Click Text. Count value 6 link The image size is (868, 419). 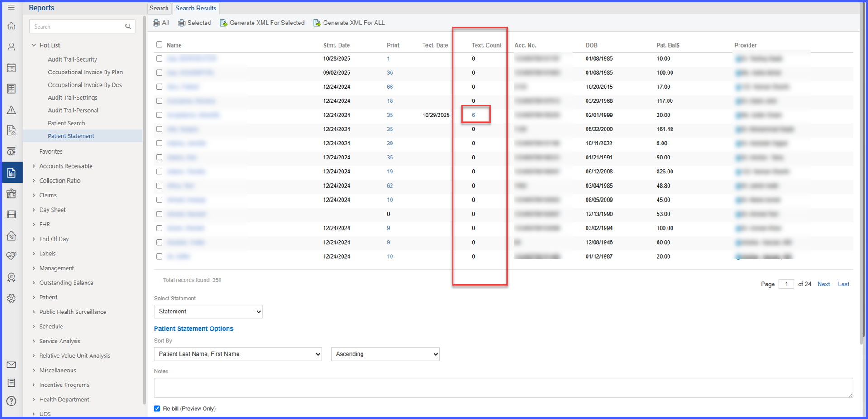click(474, 115)
